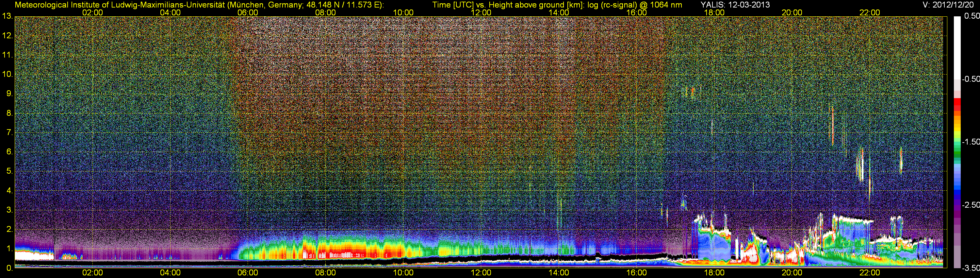
Task: Click the -3.50 value on the color scale
Action: click(x=971, y=268)
